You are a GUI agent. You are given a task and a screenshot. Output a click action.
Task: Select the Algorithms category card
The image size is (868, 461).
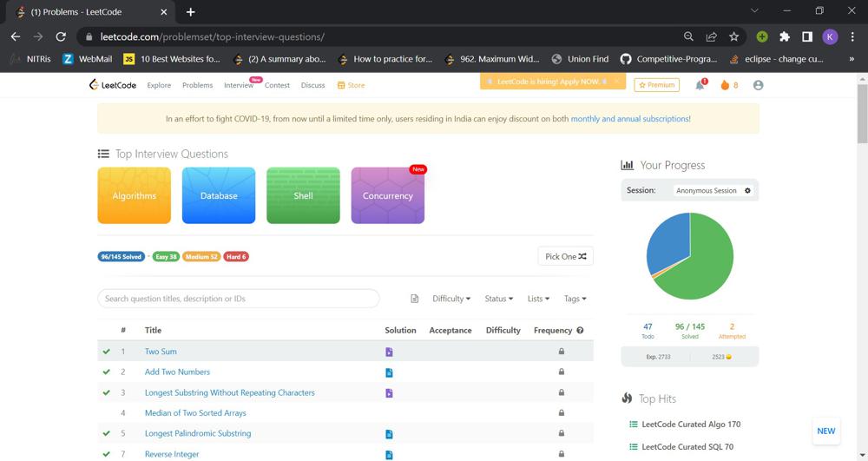tap(134, 195)
